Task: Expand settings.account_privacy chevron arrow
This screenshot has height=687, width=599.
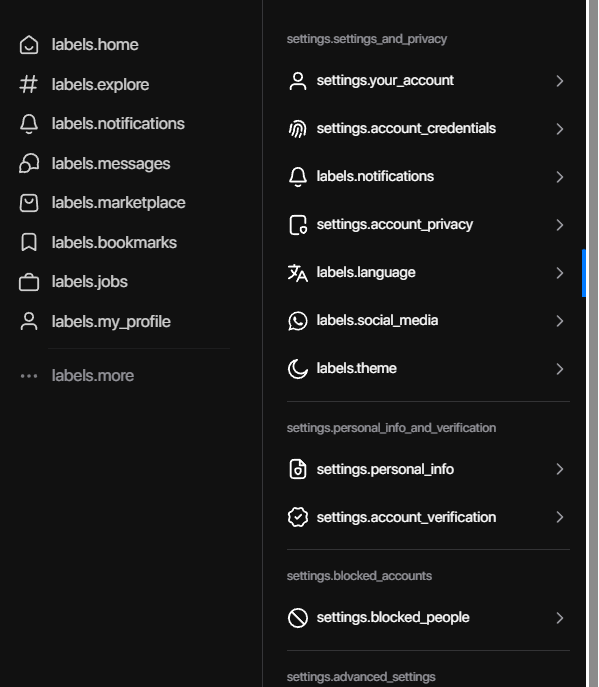Action: (560, 225)
